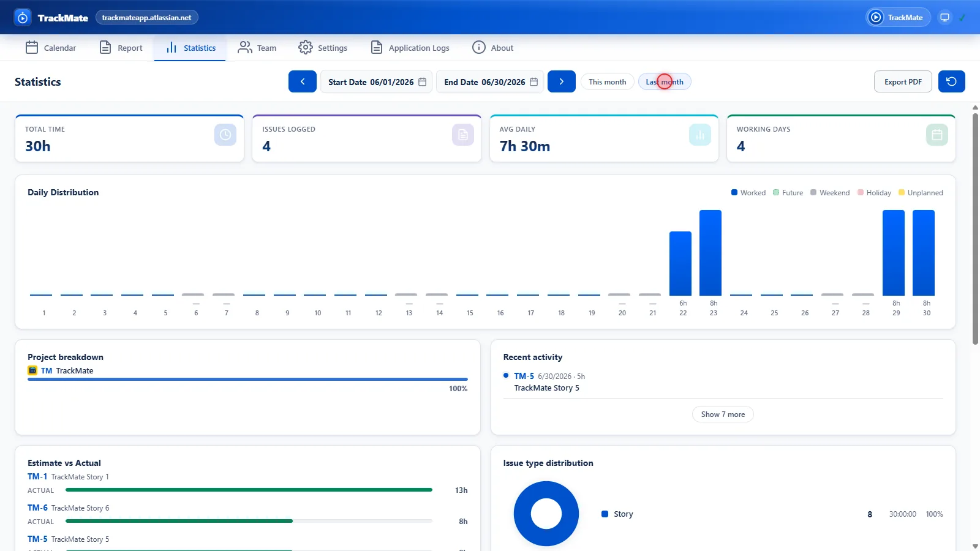The width and height of the screenshot is (980, 551).
Task: Open the Application Logs tab
Action: click(410, 48)
